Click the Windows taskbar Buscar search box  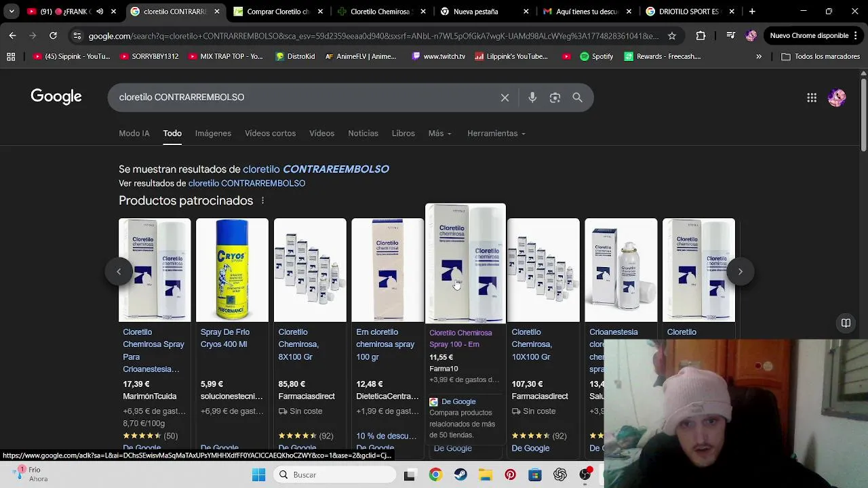(336, 474)
